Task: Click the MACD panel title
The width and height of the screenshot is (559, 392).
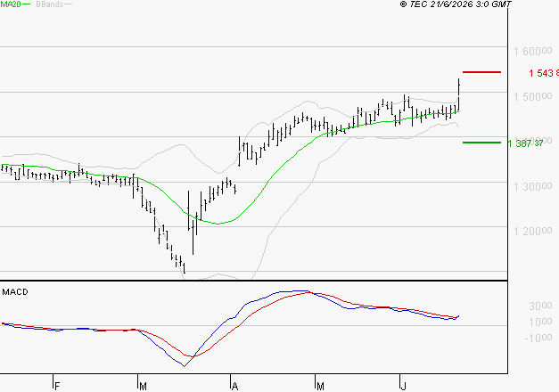Action: (15, 292)
